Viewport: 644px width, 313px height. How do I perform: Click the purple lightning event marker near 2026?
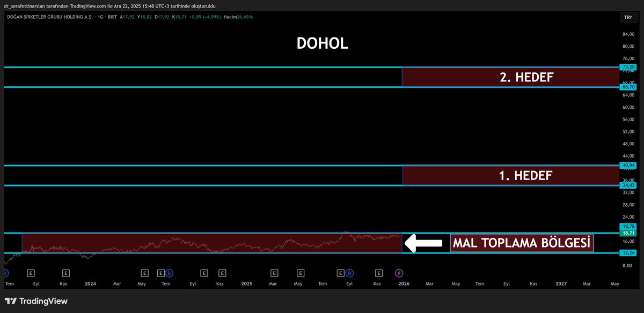pyautogui.click(x=398, y=273)
